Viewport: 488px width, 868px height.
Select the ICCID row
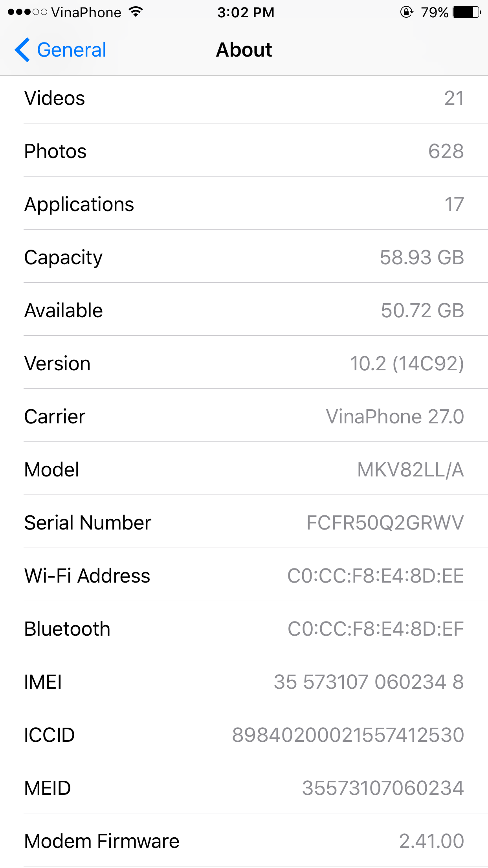[x=244, y=735]
